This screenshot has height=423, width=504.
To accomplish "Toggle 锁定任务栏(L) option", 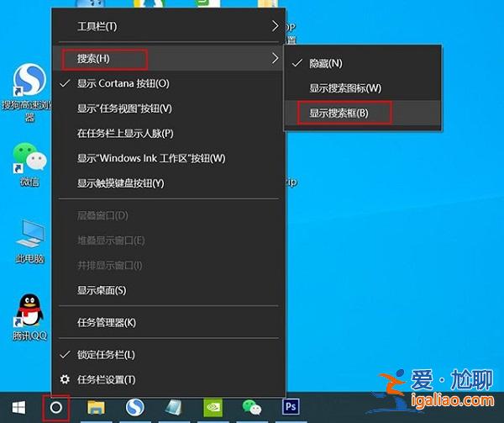I will (168, 355).
